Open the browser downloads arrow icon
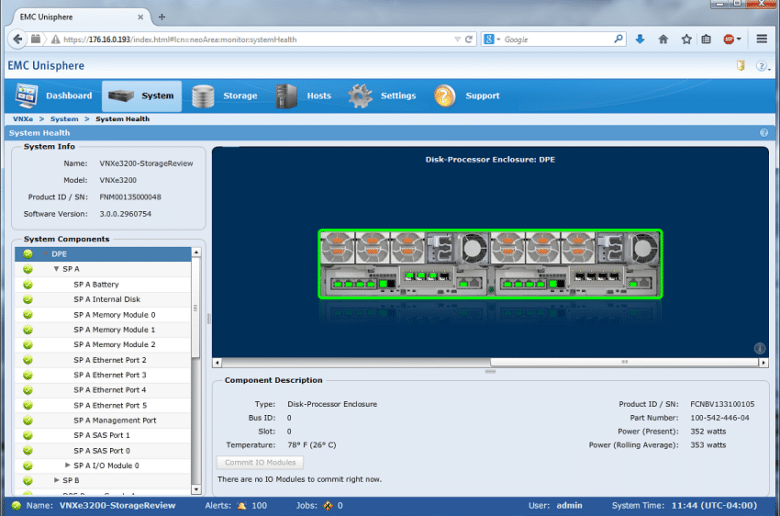 click(x=640, y=39)
